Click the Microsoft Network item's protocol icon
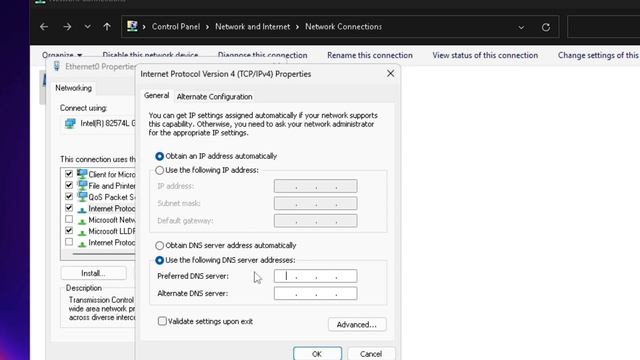Image resolution: width=640 pixels, height=360 pixels. pyautogui.click(x=82, y=221)
